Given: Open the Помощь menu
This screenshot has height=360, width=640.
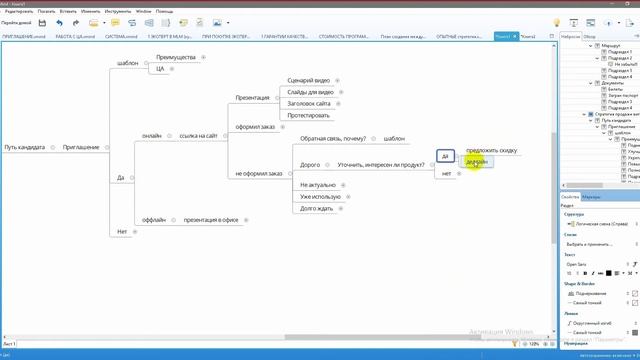Looking at the screenshot, I should click(x=164, y=11).
